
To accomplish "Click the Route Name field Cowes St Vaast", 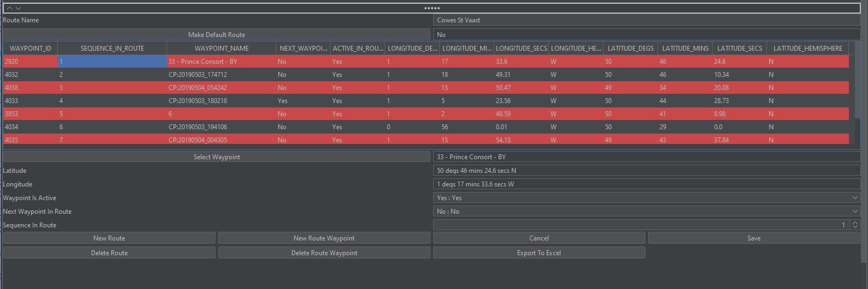I will tap(646, 20).
